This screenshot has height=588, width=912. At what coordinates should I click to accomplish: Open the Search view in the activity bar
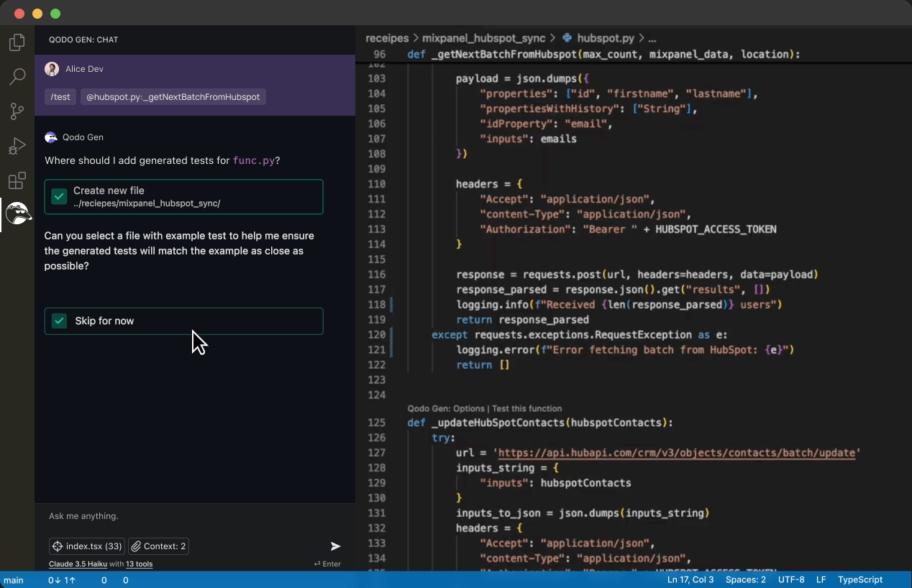[x=17, y=76]
